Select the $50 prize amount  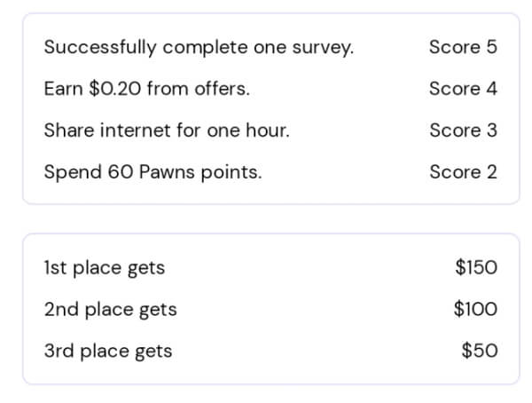(480, 351)
